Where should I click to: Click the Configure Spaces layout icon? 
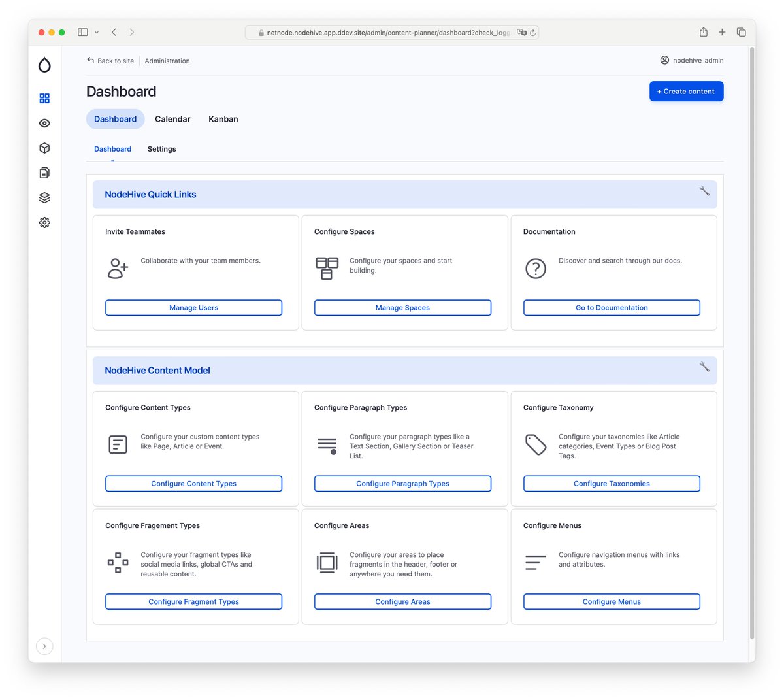pos(327,268)
